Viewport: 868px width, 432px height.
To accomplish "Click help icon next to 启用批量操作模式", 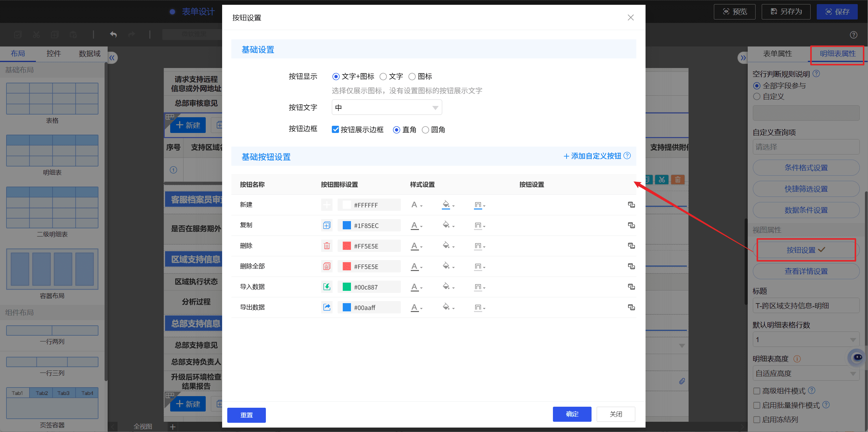I will (826, 405).
